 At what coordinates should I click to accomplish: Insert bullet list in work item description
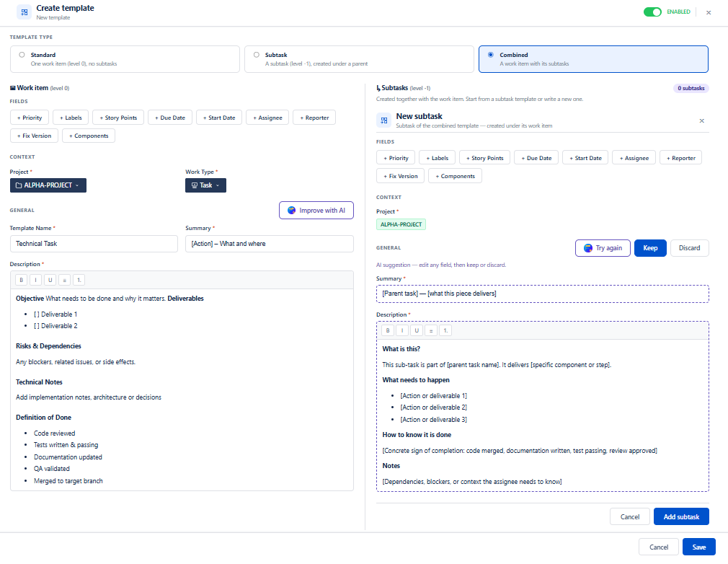65,280
